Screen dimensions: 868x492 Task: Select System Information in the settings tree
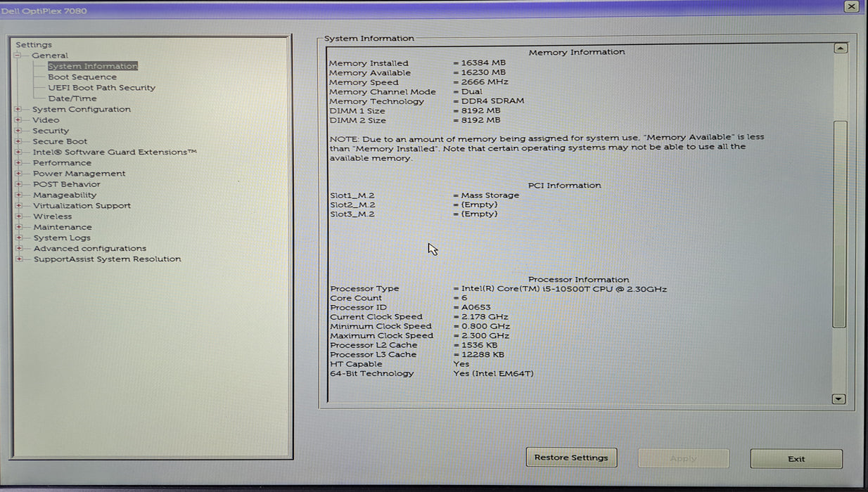click(x=93, y=66)
